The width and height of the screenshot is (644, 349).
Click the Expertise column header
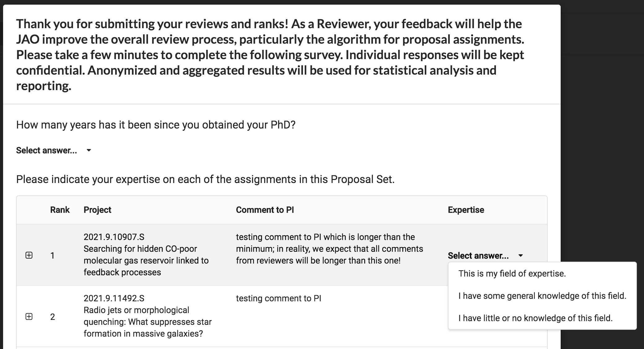(466, 210)
